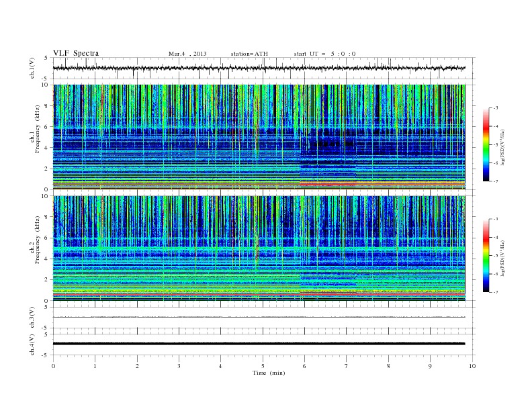Click the "station=ATH" header text

tap(249, 54)
